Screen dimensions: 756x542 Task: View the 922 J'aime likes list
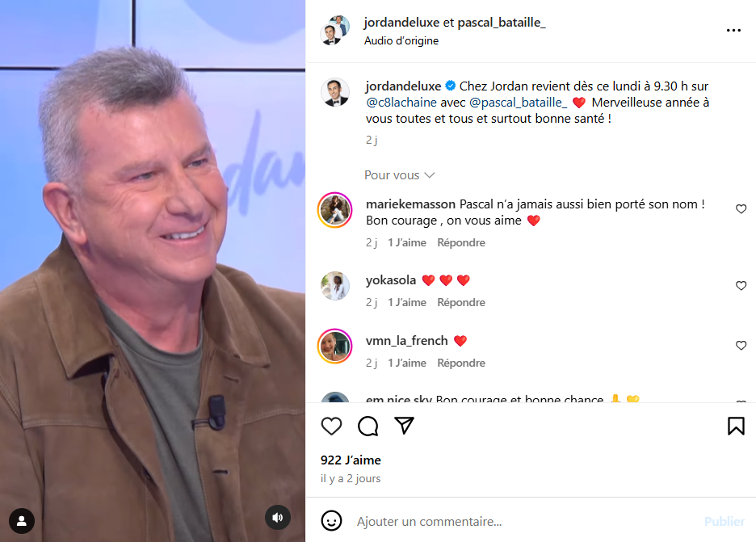pos(351,460)
